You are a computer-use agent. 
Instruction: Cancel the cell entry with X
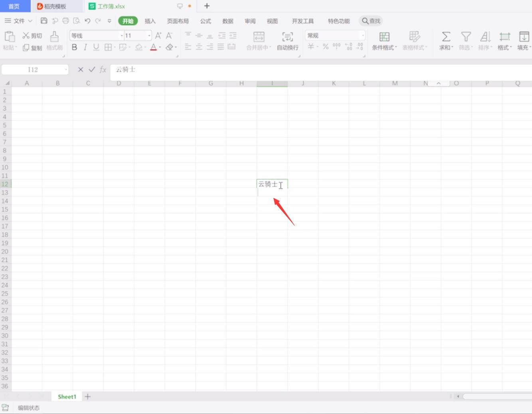click(81, 69)
